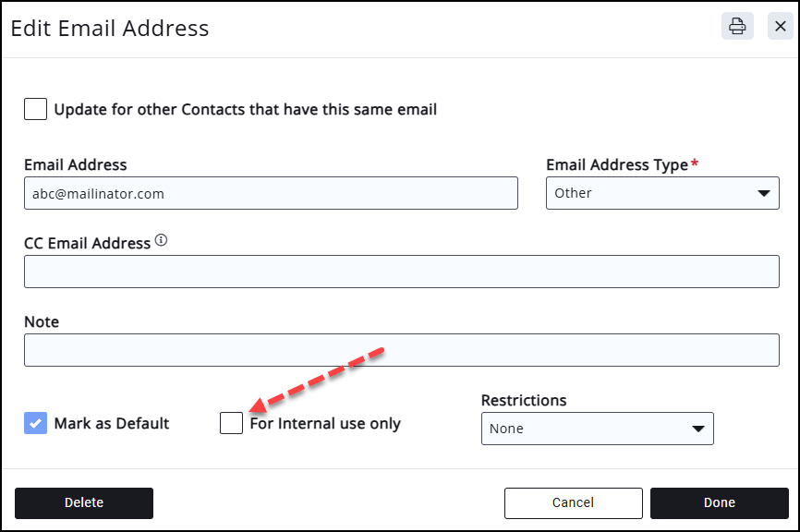Click into the CC Email Address field
This screenshot has height=532, width=800.
(x=401, y=272)
